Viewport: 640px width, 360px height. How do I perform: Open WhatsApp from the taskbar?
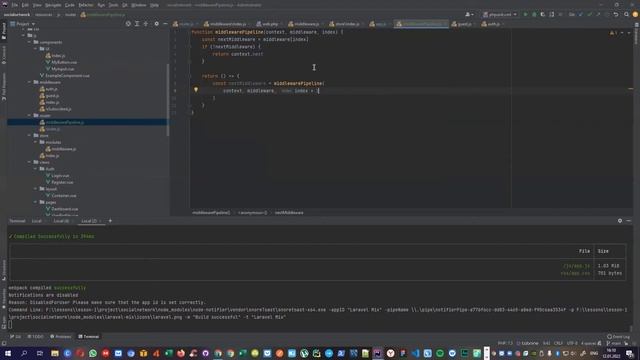click(x=93, y=353)
